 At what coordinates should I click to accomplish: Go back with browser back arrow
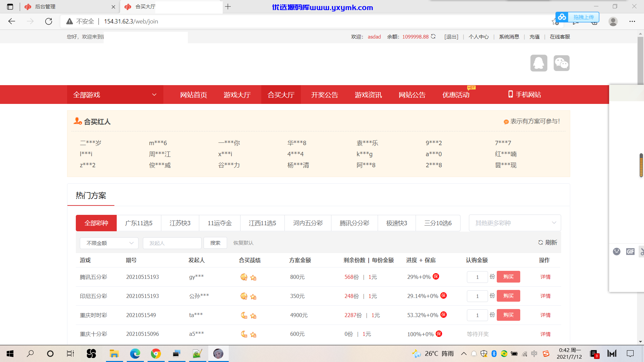(12, 21)
